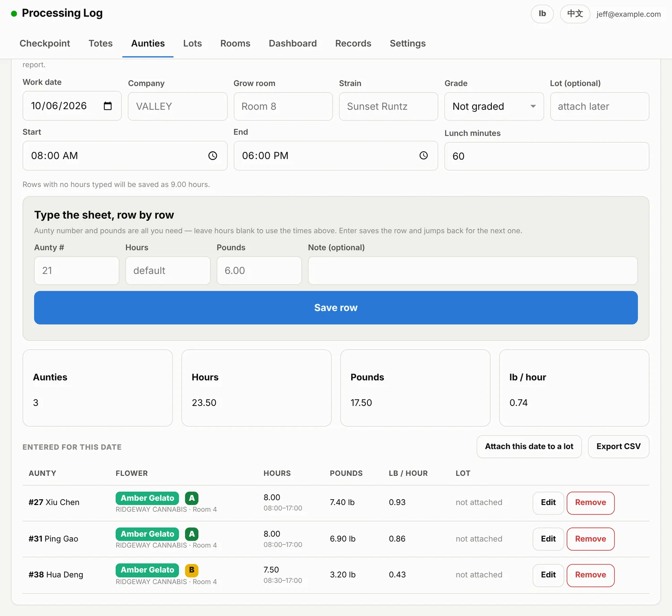Open the Records tab
Image resolution: width=672 pixels, height=616 pixels.
click(x=353, y=43)
